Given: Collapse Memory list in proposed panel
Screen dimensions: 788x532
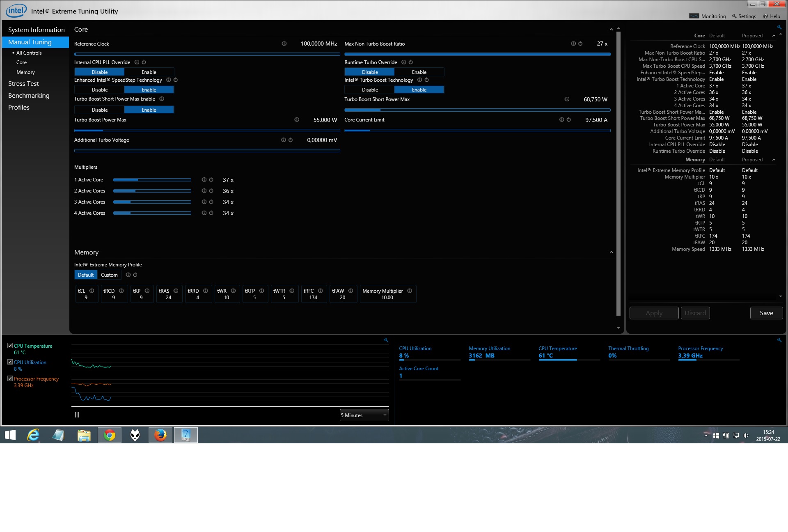Looking at the screenshot, I should pos(774,160).
